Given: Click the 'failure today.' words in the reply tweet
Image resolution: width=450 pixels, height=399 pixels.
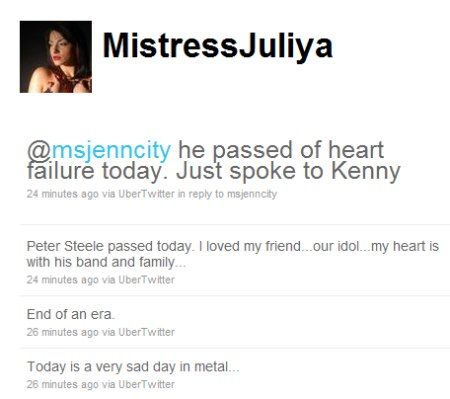Looking at the screenshot, I should point(99,171).
